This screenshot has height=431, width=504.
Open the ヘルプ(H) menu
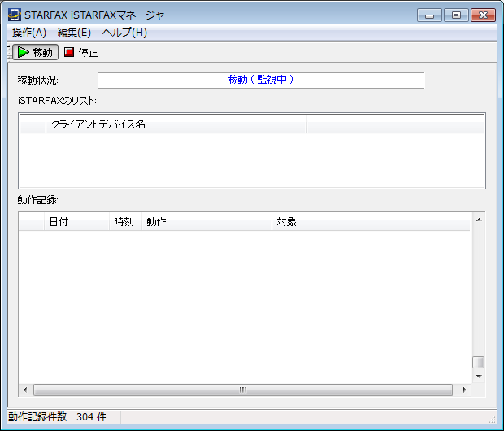pyautogui.click(x=124, y=33)
